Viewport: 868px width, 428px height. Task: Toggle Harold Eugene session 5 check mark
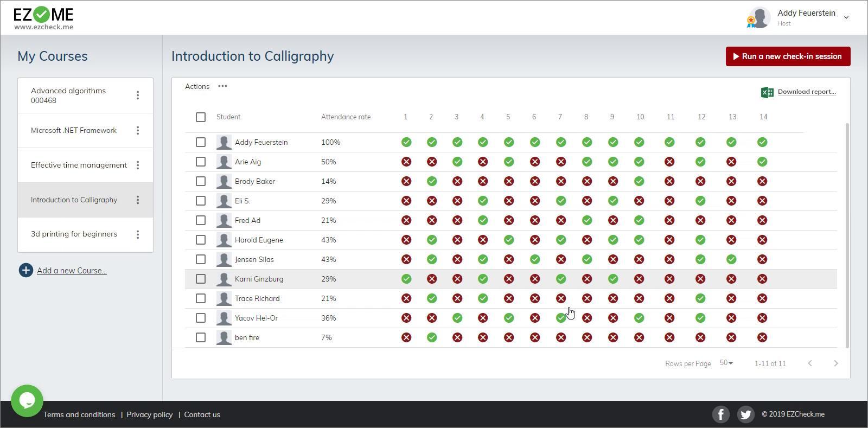tap(509, 240)
